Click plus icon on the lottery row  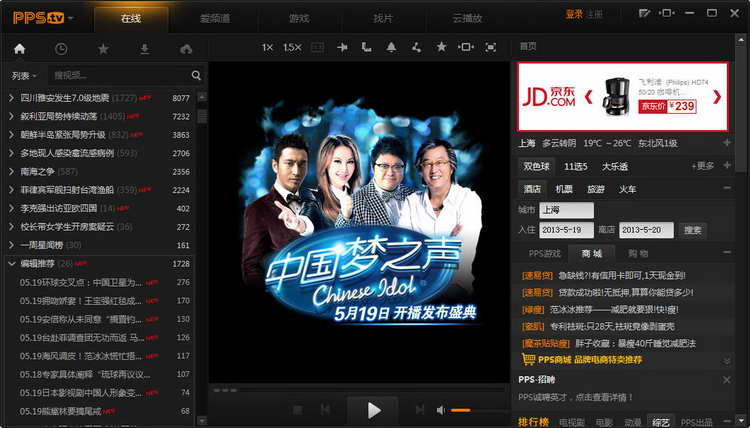tap(727, 165)
